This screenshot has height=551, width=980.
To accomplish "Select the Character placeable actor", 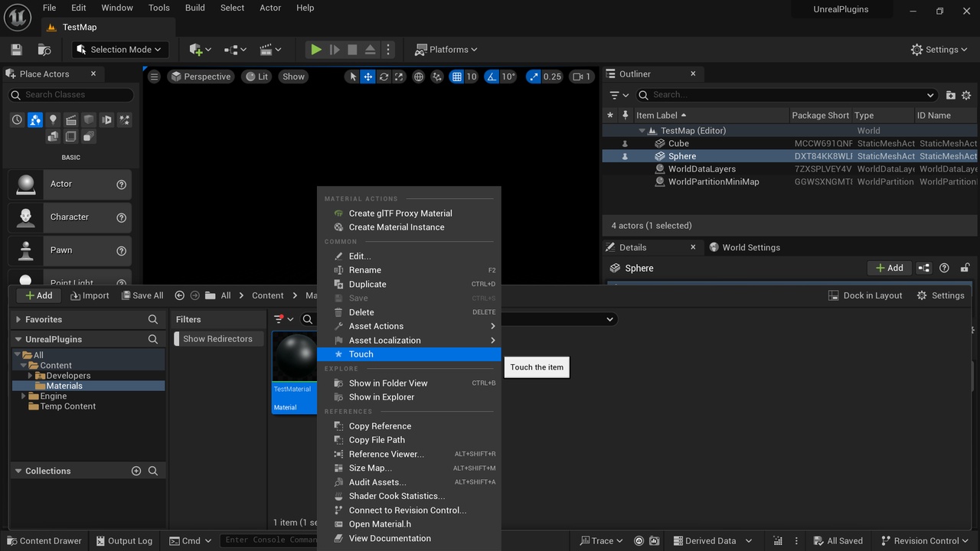I will pyautogui.click(x=70, y=217).
